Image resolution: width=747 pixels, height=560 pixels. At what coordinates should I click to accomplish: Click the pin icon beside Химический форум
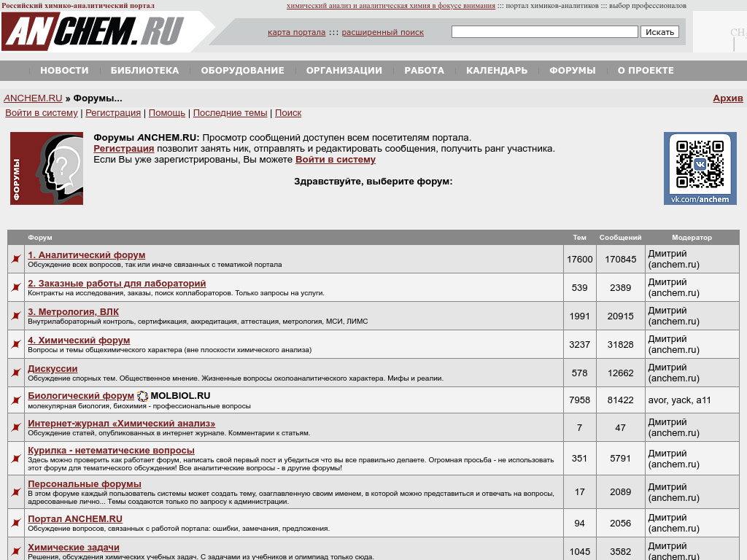pyautogui.click(x=15, y=345)
